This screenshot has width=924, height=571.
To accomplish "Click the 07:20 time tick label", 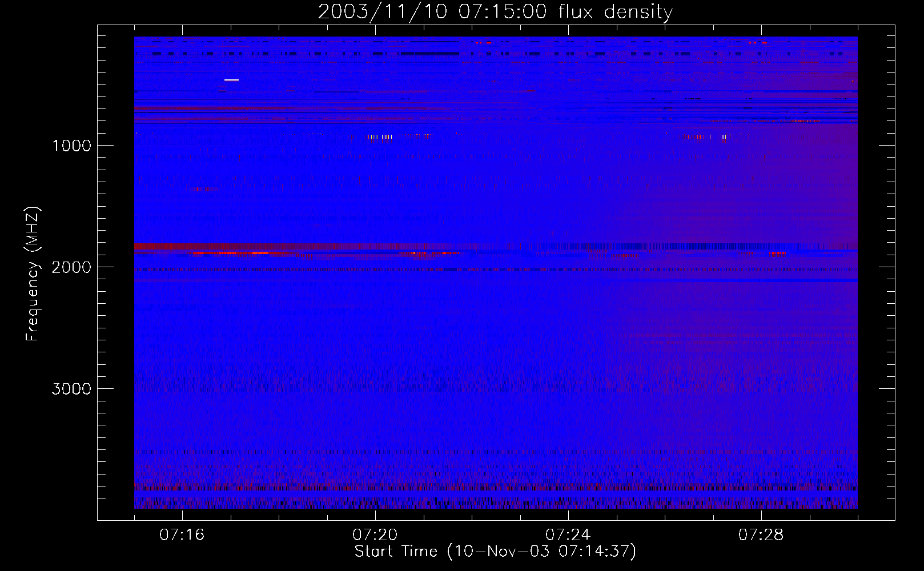I will (x=375, y=535).
